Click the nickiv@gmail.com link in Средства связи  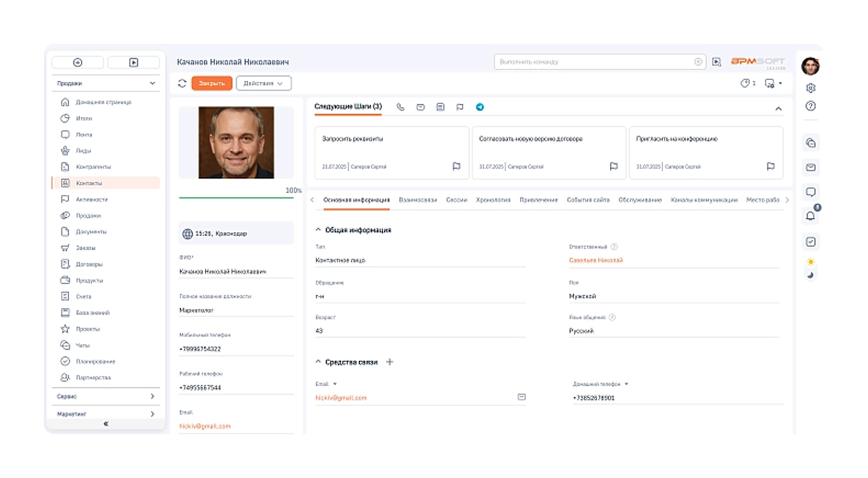point(341,398)
